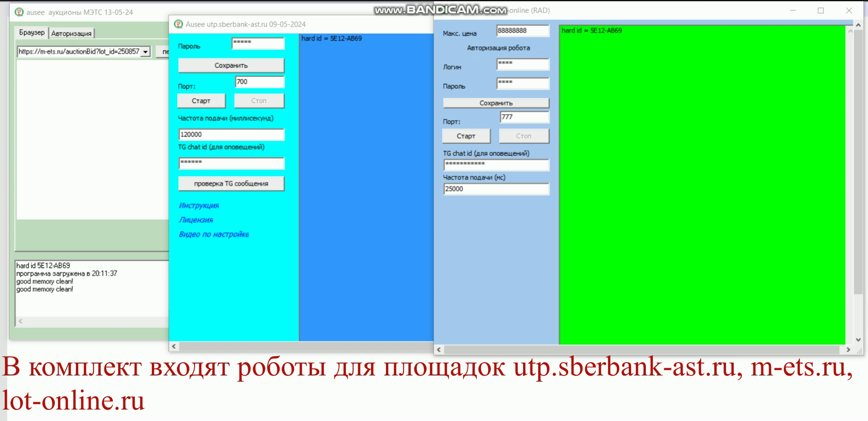Viewport: 868px width, 421px height.
Task: Open the Видео по настройке link
Action: (214, 234)
